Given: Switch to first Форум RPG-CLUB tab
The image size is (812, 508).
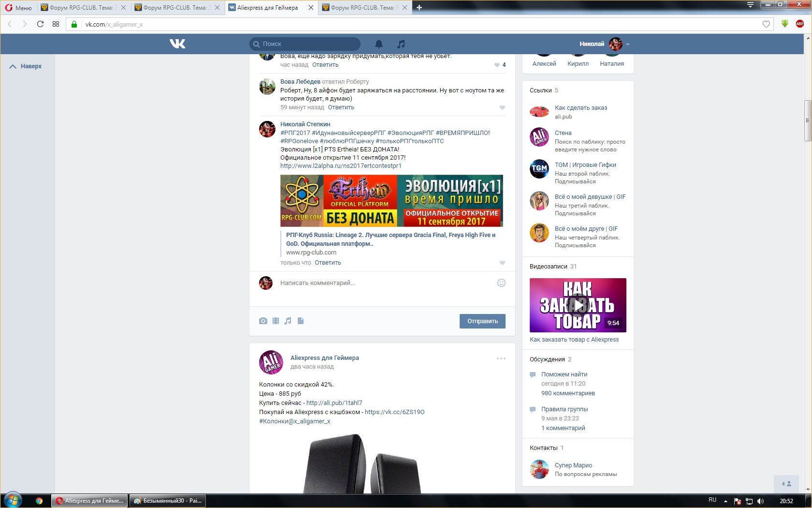Looking at the screenshot, I should coord(84,8).
